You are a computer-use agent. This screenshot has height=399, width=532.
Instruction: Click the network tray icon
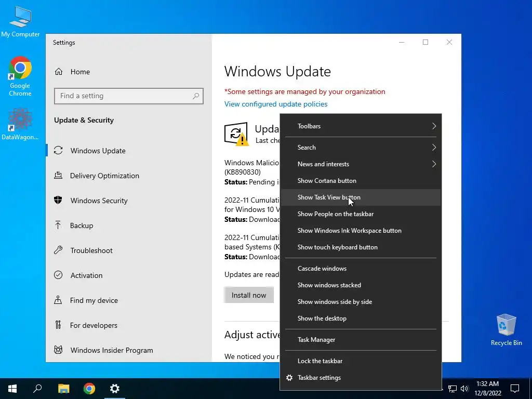pyautogui.click(x=453, y=389)
